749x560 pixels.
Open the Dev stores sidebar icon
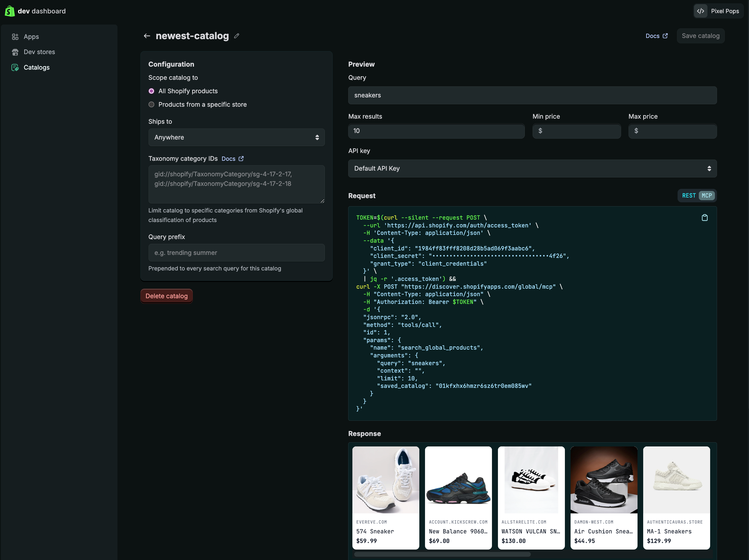15,52
